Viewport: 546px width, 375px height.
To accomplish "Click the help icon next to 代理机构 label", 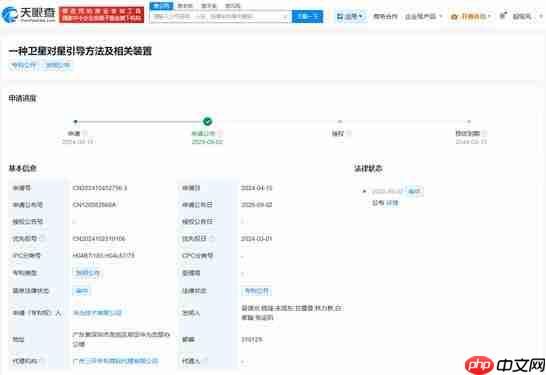I will tap(42, 361).
